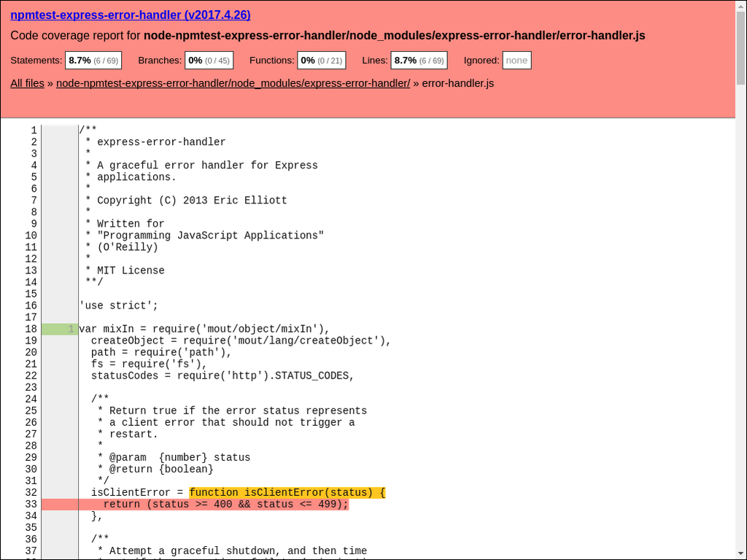This screenshot has height=560, width=747.
Task: Click the "fs = require('fs')" line
Action: coord(149,365)
